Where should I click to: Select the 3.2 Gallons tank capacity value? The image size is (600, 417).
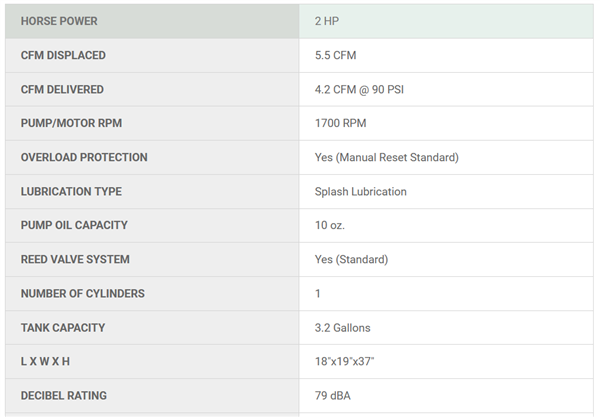click(343, 327)
